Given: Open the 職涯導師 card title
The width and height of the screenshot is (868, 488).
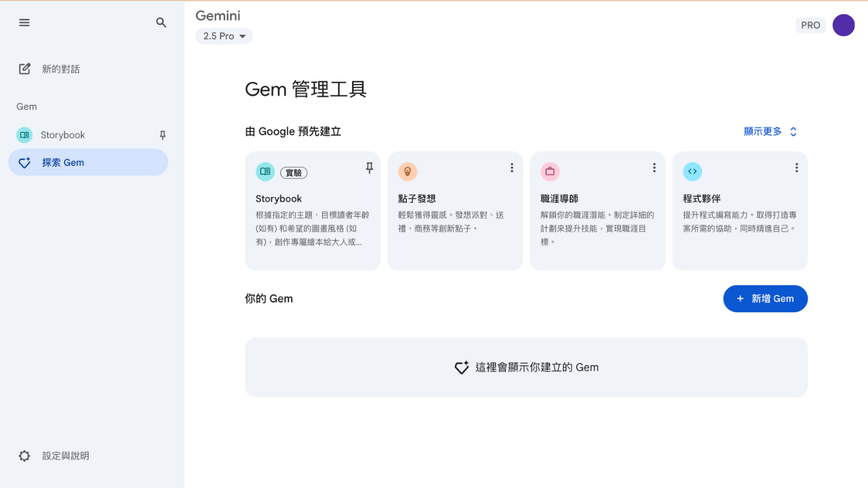Looking at the screenshot, I should point(559,199).
